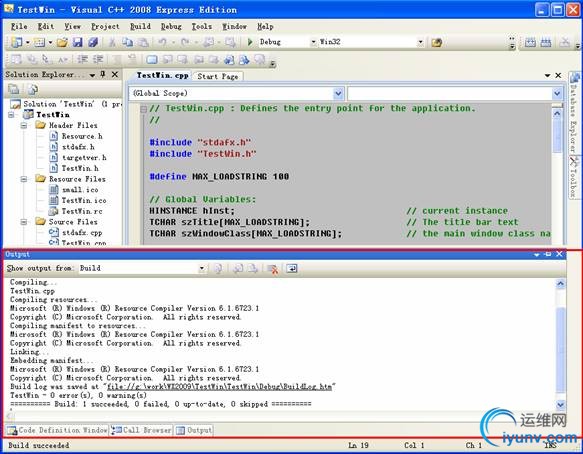Click Find Message in Code icon in Output toolbar
The height and width of the screenshot is (454, 583).
[x=218, y=268]
